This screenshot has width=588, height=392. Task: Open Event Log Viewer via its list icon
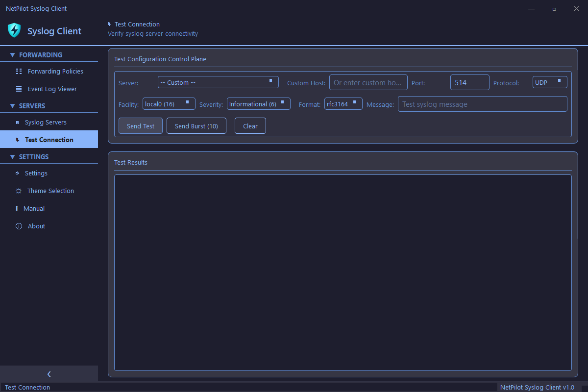pyautogui.click(x=19, y=89)
